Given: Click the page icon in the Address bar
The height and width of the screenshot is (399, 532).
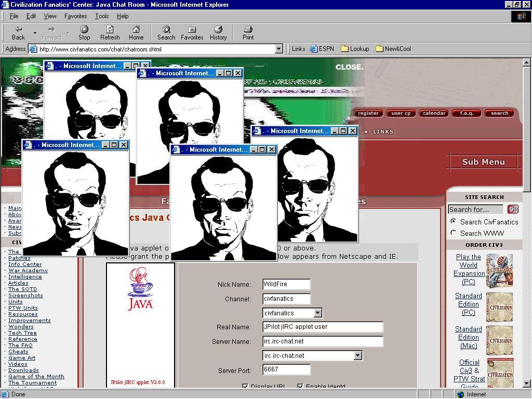Looking at the screenshot, I should click(33, 49).
